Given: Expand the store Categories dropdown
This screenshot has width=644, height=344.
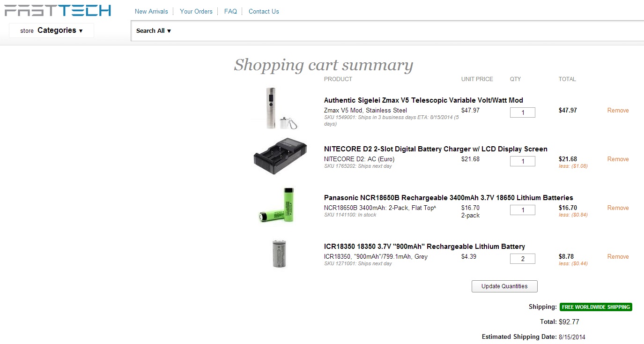Looking at the screenshot, I should (x=52, y=30).
